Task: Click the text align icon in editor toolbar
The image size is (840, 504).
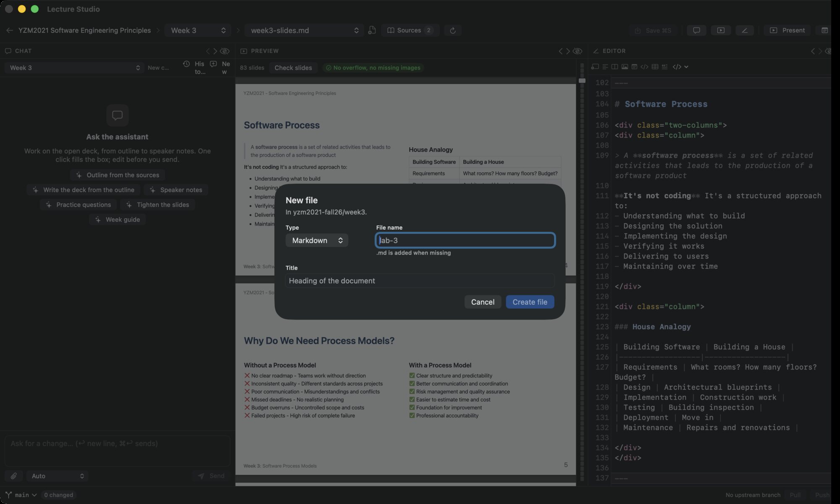Action: pos(605,67)
